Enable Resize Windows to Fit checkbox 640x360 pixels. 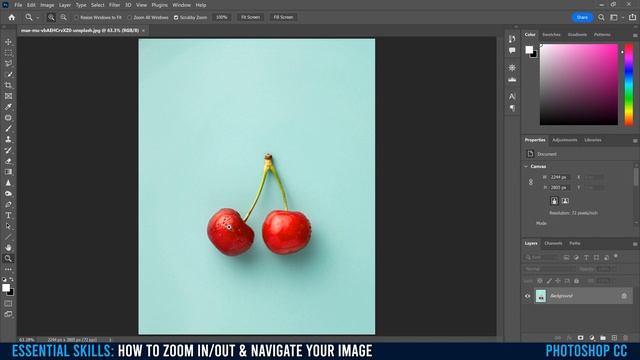[x=76, y=18]
